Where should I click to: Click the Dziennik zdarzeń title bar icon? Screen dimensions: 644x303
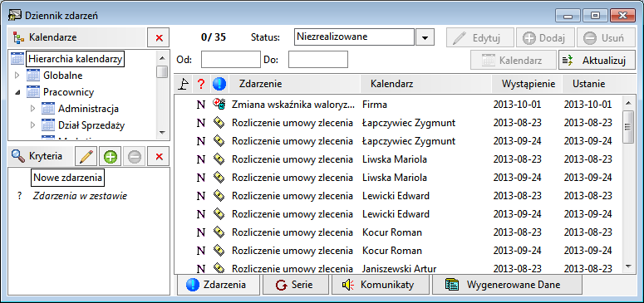point(16,16)
